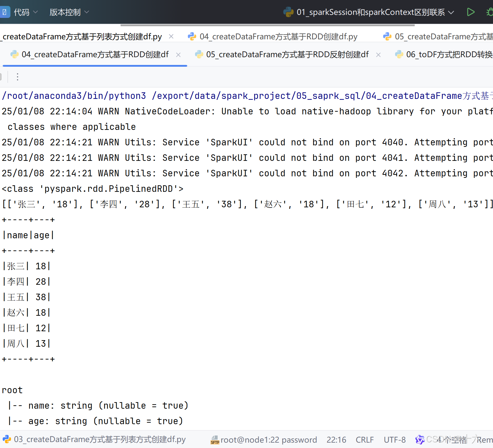This screenshot has width=493, height=448.
Task: Close the createDataFrame方式基于列表方式创建df.py editor tab
Action: 171,36
